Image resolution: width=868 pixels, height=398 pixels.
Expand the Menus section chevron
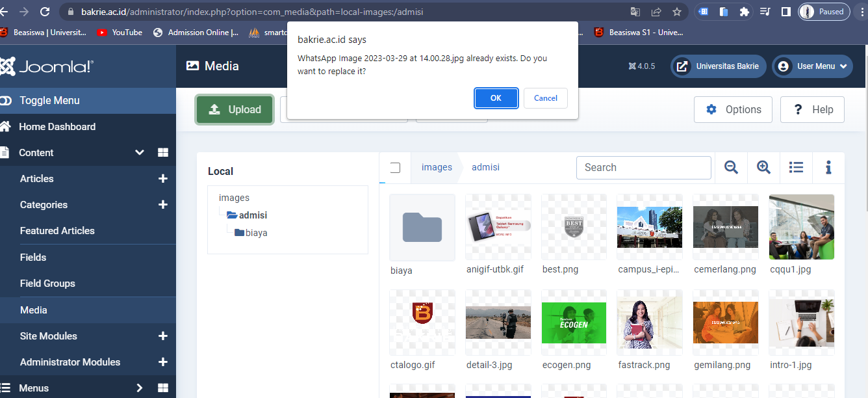click(x=139, y=388)
